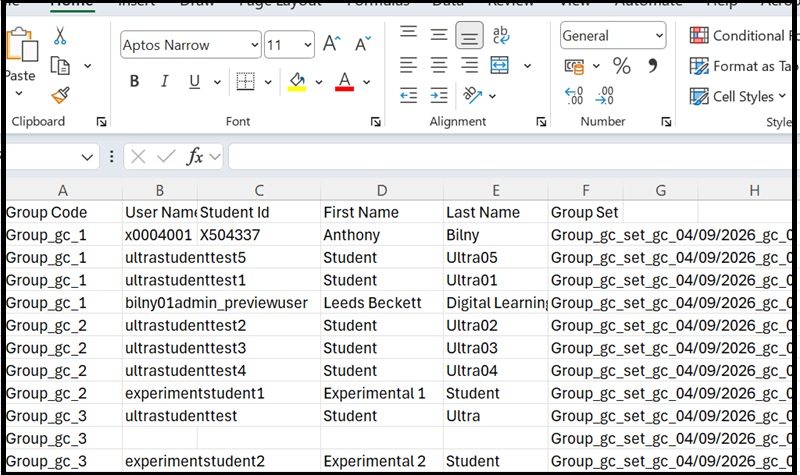Viewport: 800px width, 475px height.
Task: Toggle bold formatting
Action: [x=134, y=81]
